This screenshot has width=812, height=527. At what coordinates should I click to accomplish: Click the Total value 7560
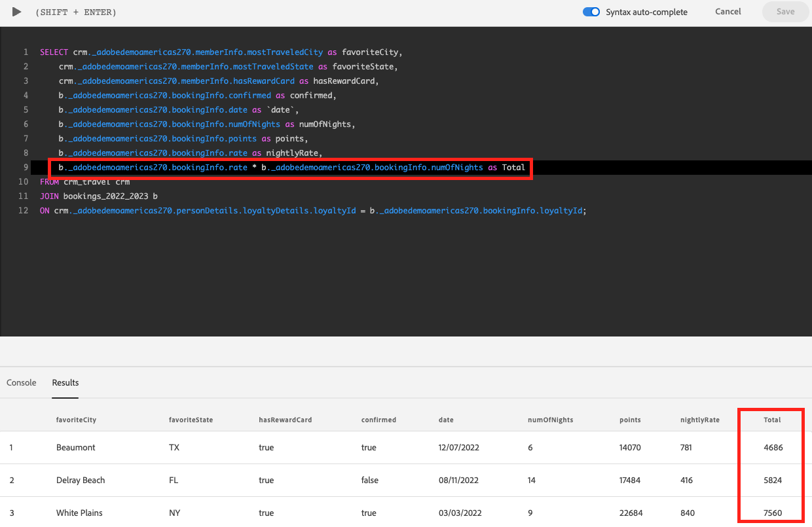pos(773,513)
